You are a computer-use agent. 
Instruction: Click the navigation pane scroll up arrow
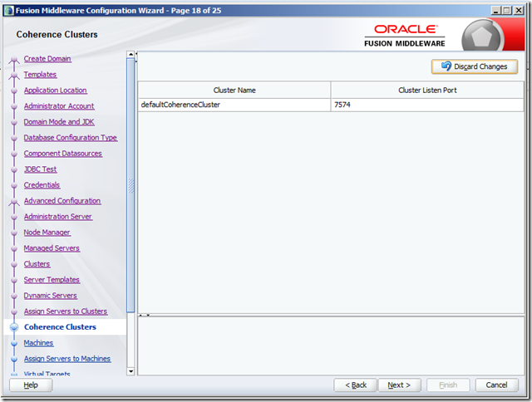click(131, 55)
